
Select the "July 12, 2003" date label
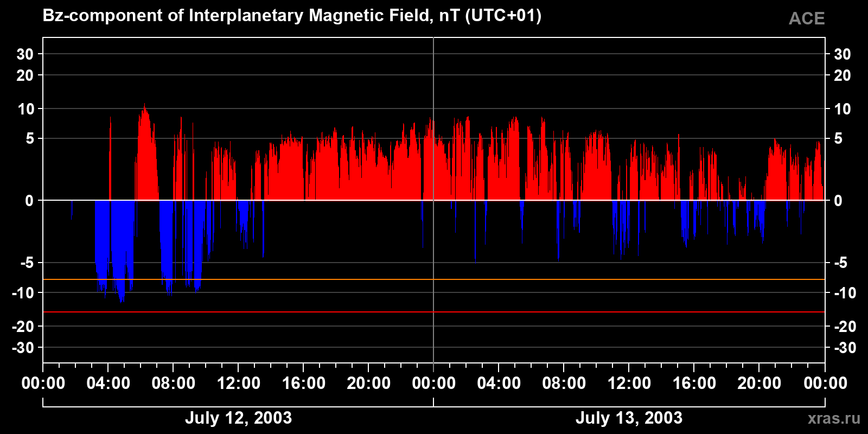click(239, 418)
